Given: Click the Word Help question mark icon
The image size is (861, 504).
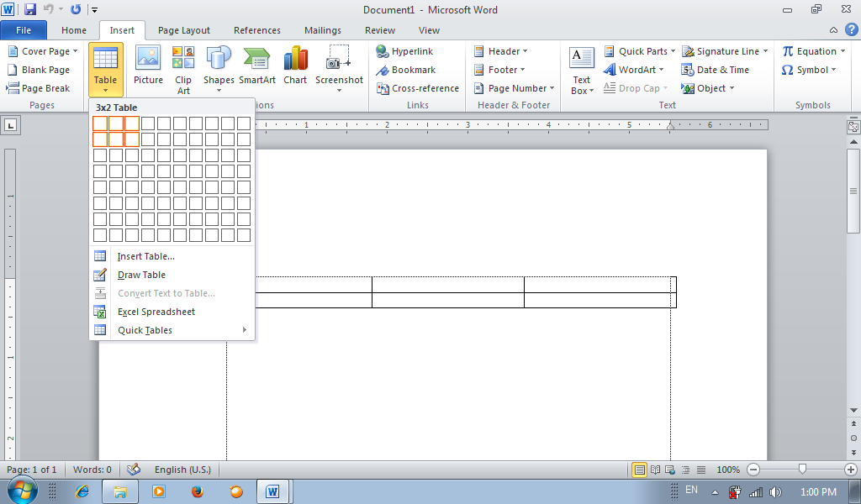Looking at the screenshot, I should pos(851,29).
